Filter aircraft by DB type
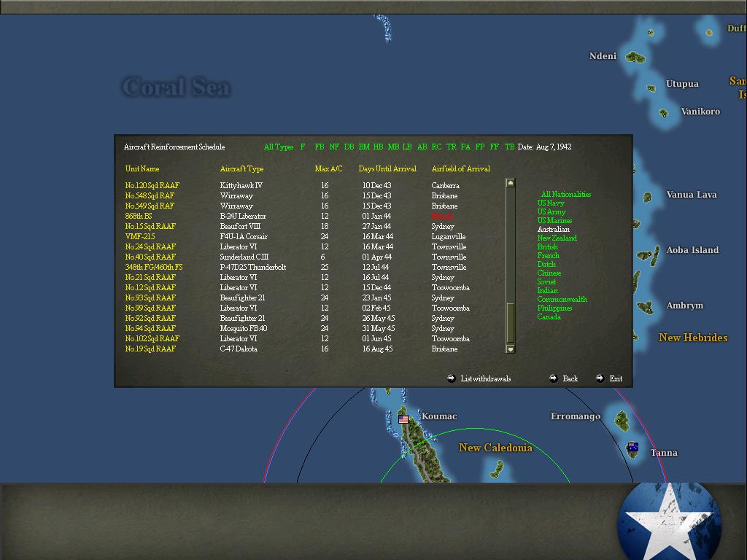This screenshot has width=747, height=560. click(349, 147)
